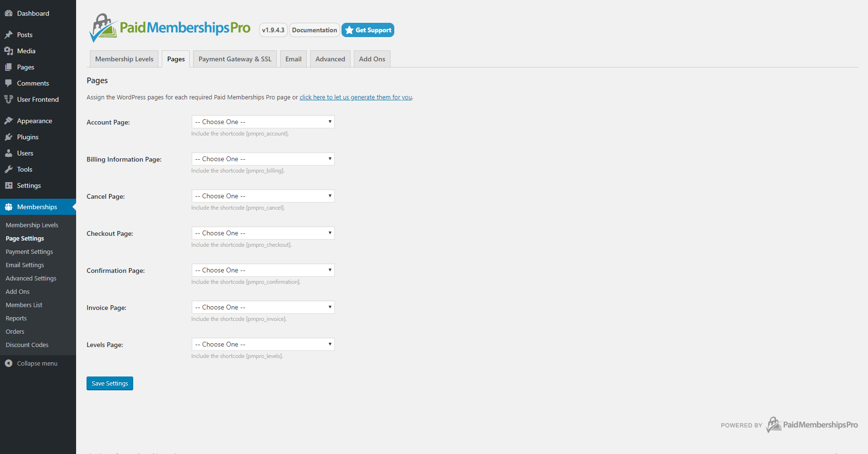Open the Payment Gateway & SSL tab

click(x=235, y=59)
